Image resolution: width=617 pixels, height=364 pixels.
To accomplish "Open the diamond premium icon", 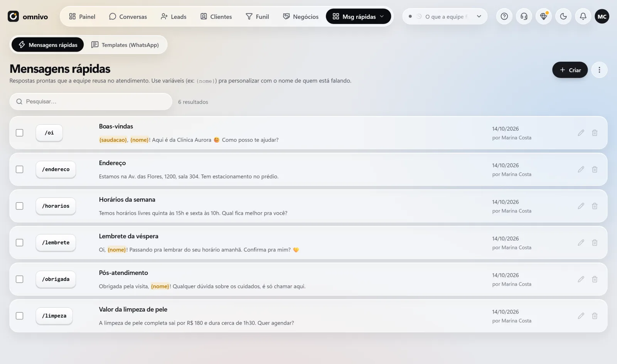I will tap(544, 16).
